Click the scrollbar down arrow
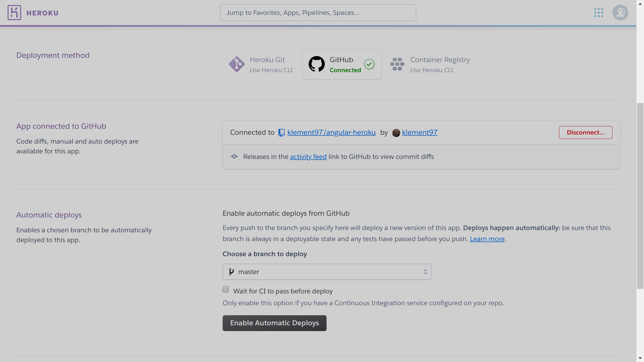Image resolution: width=644 pixels, height=362 pixels. click(x=640, y=358)
